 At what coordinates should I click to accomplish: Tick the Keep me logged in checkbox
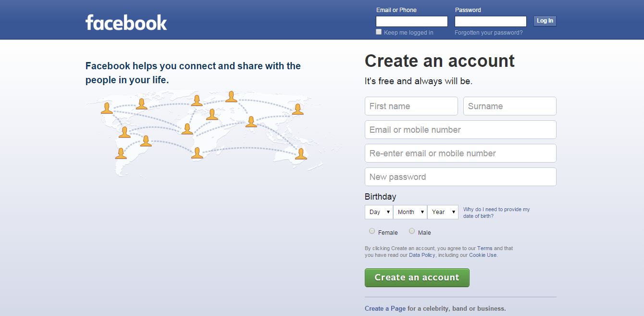point(379,32)
